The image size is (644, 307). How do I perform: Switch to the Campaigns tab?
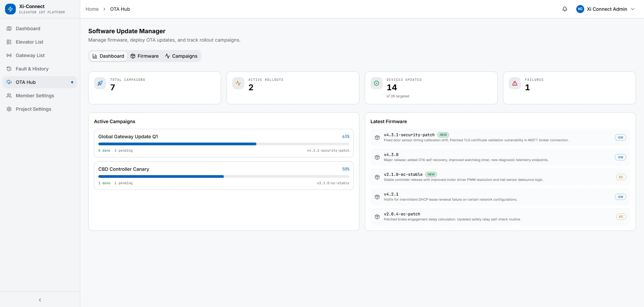pos(181,56)
